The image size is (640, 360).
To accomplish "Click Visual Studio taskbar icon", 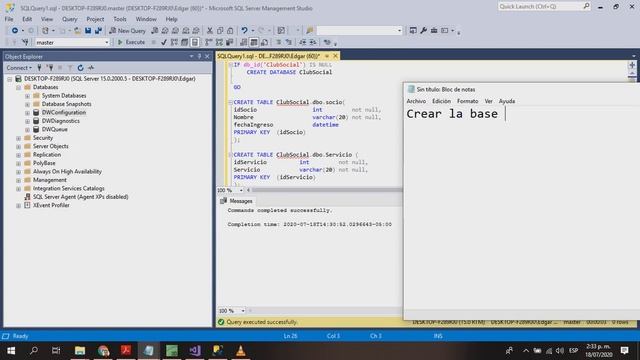I will [195, 351].
